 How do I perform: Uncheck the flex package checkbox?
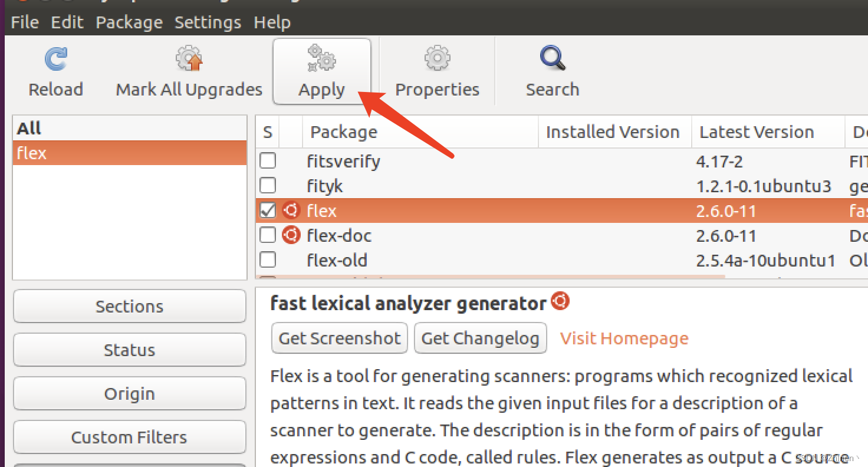[x=268, y=211]
